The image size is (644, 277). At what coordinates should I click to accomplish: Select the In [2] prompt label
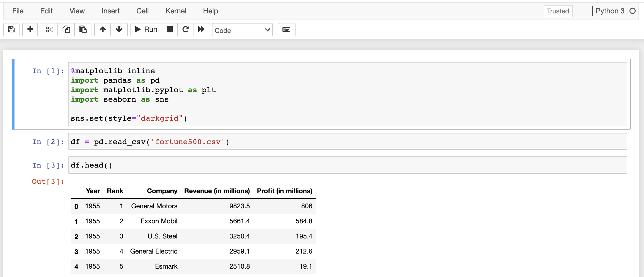[48, 142]
